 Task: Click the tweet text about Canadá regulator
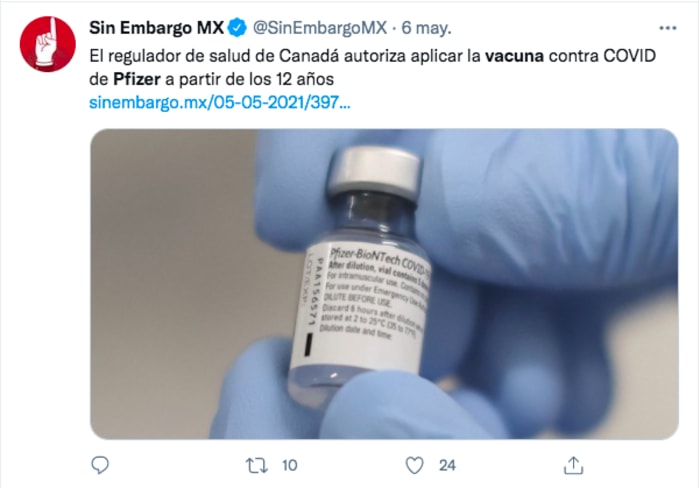pos(372,68)
